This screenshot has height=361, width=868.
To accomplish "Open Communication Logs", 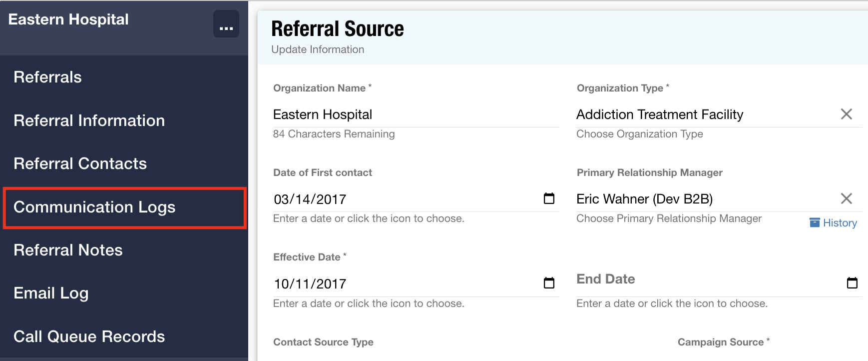I will 94,207.
